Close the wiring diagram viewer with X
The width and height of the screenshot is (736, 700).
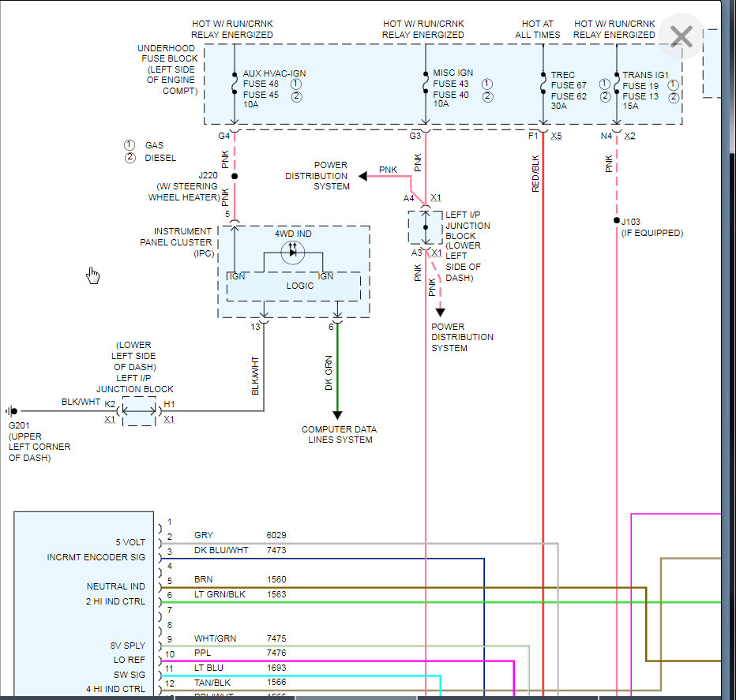click(x=681, y=36)
